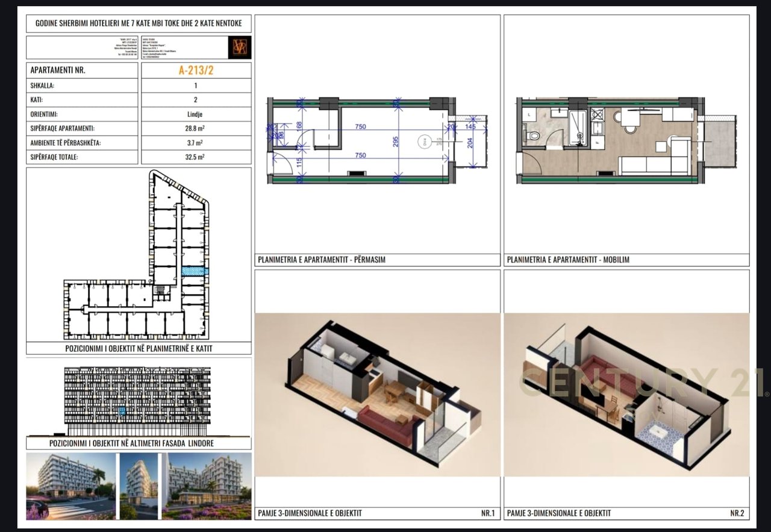Click the highlighted blue unit on the floor plan

click(195, 271)
